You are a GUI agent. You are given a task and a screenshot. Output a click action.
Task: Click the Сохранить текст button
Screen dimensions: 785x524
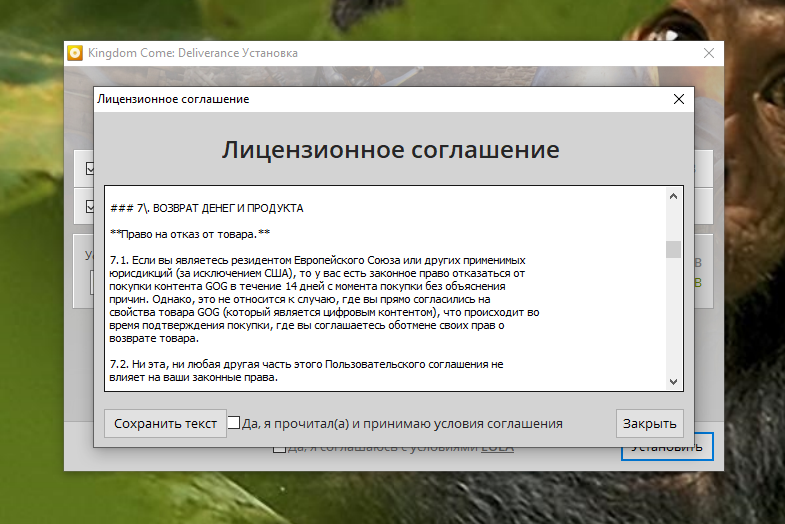[x=165, y=423]
